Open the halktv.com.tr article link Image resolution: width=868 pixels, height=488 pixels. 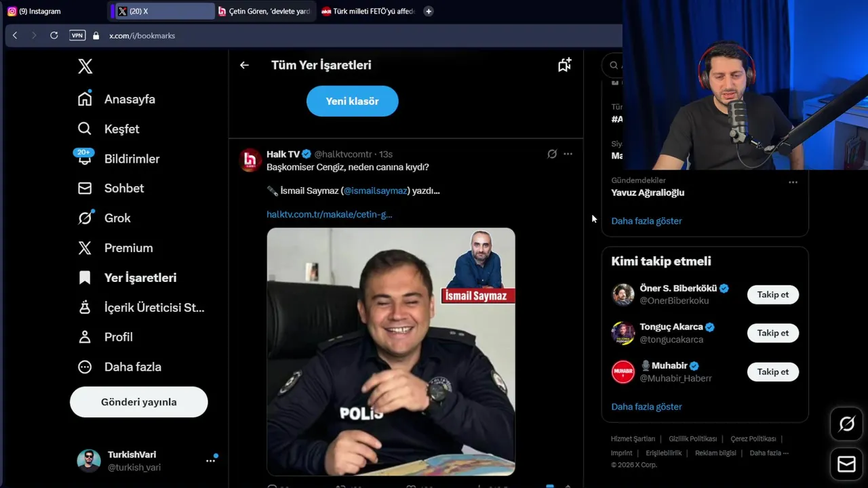click(x=329, y=214)
